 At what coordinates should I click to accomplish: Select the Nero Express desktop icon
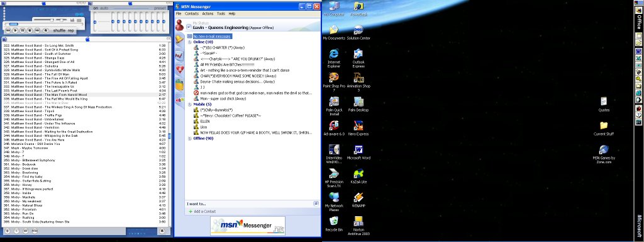[358, 128]
